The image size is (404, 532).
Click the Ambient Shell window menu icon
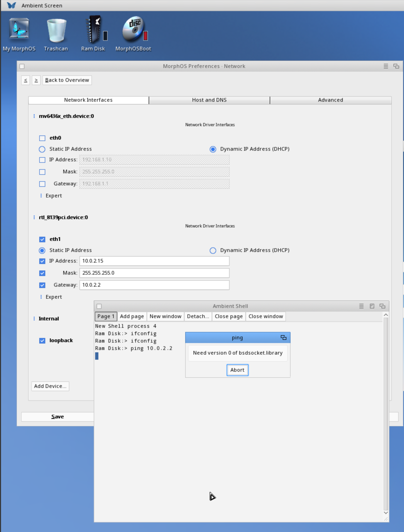coord(361,306)
